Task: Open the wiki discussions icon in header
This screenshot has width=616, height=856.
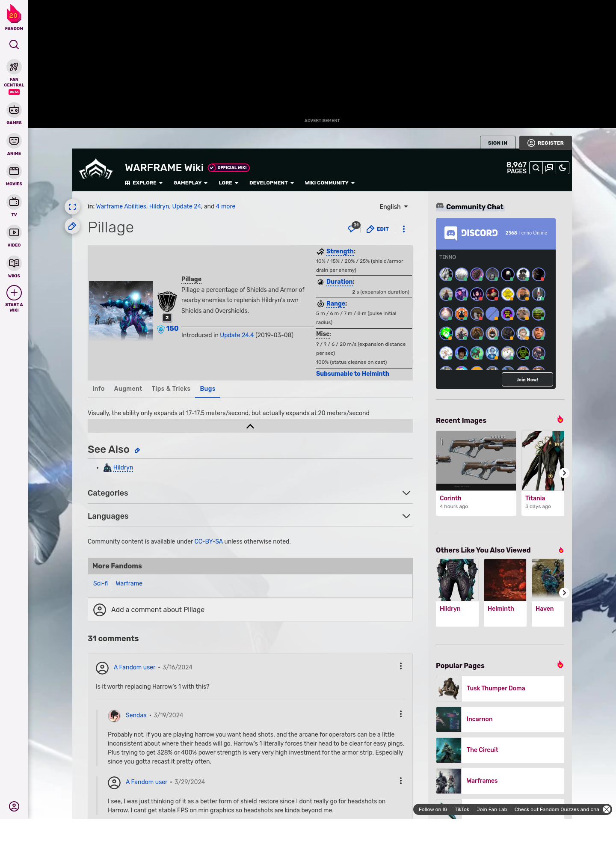Action: [x=549, y=168]
